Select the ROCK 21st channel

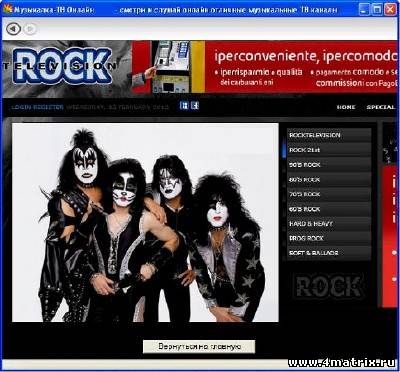pos(329,150)
